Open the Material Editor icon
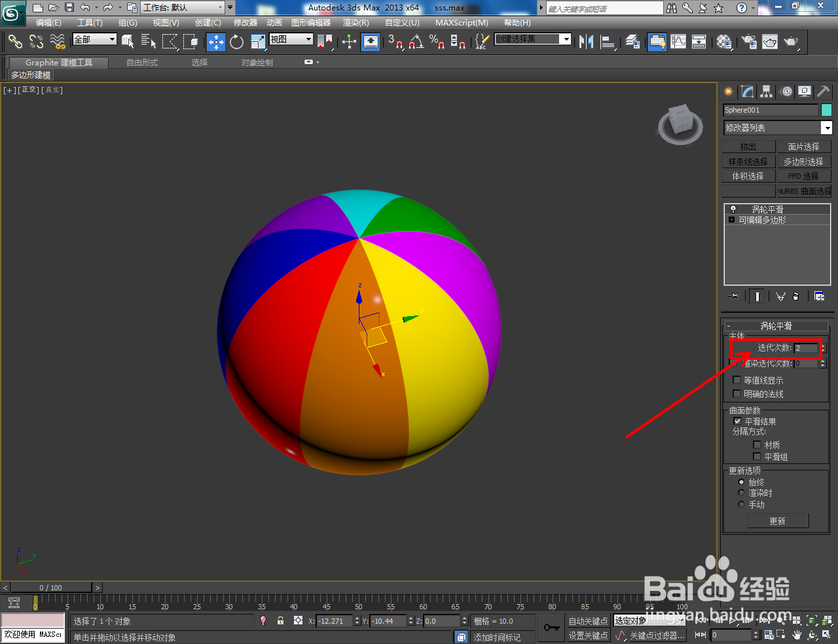This screenshot has height=644, width=838. tap(724, 42)
